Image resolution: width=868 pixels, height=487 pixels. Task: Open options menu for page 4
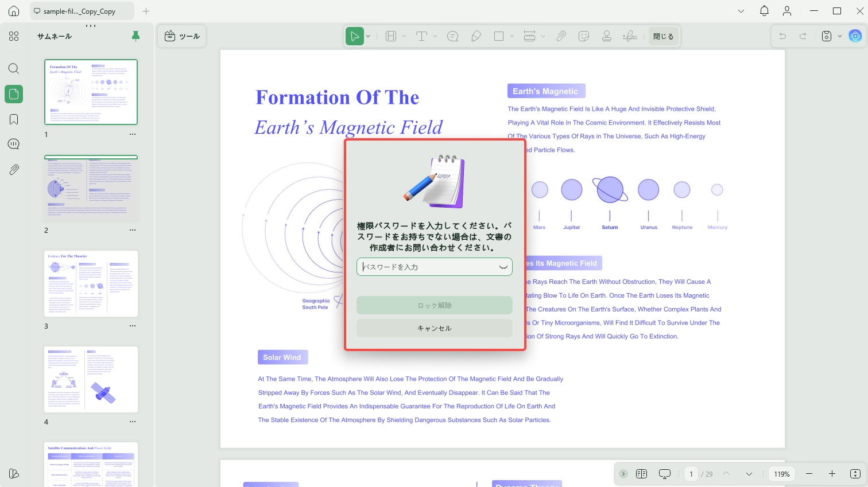pyautogui.click(x=133, y=422)
